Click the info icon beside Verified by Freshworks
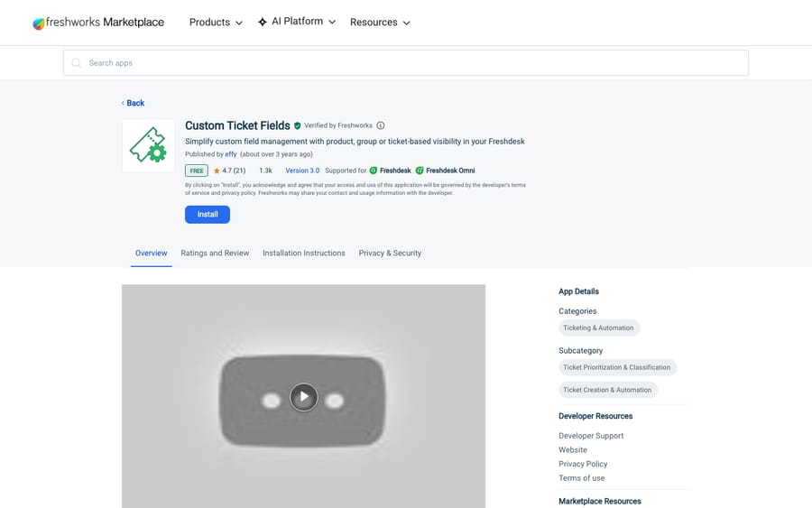The height and width of the screenshot is (508, 812). (x=381, y=125)
